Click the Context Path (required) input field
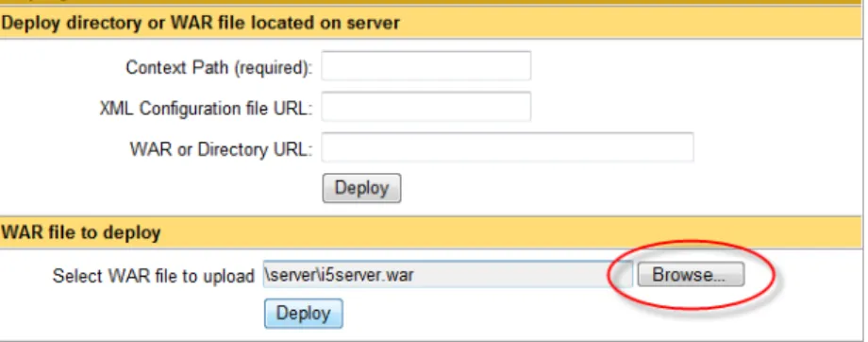 tap(426, 66)
